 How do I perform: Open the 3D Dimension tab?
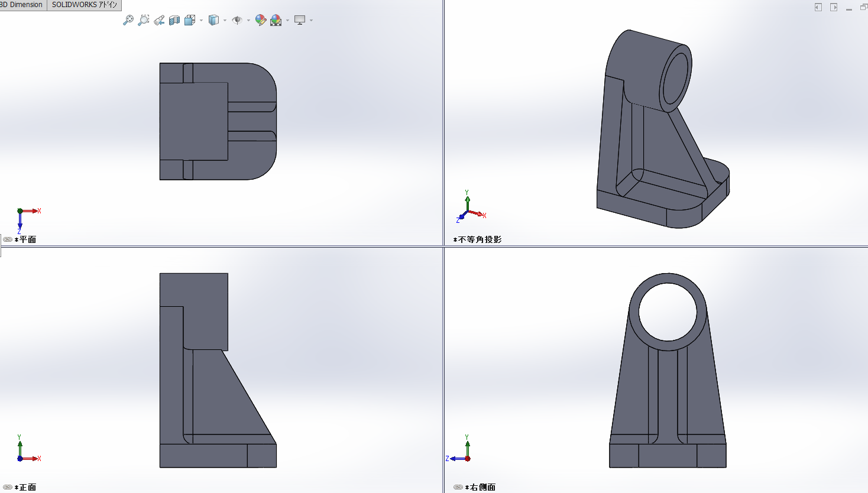22,5
